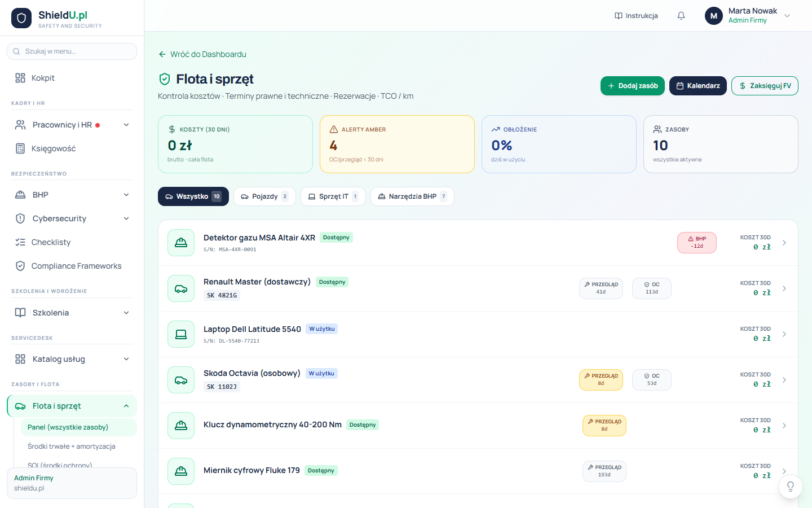The width and height of the screenshot is (812, 508).
Task: Click the lightbulb help icon
Action: (x=791, y=486)
